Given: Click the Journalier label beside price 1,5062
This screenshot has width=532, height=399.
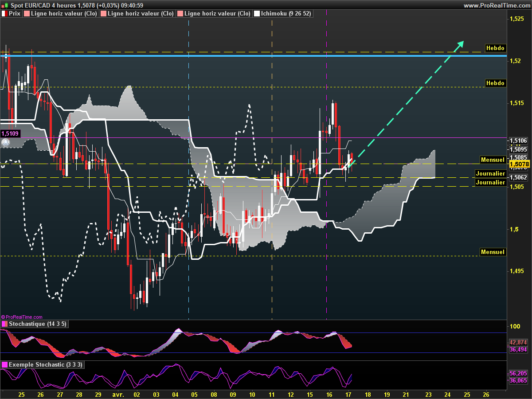Looking at the screenshot, I should (x=491, y=174).
